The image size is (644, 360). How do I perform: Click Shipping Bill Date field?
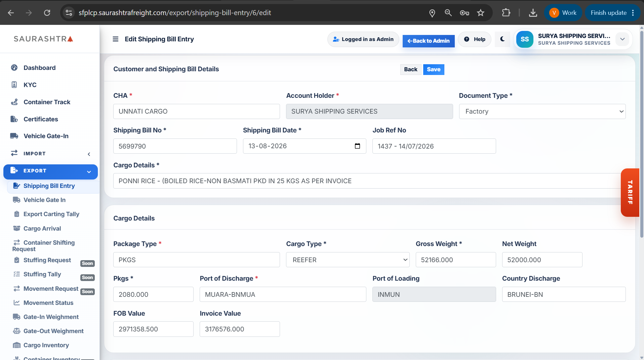coord(305,146)
